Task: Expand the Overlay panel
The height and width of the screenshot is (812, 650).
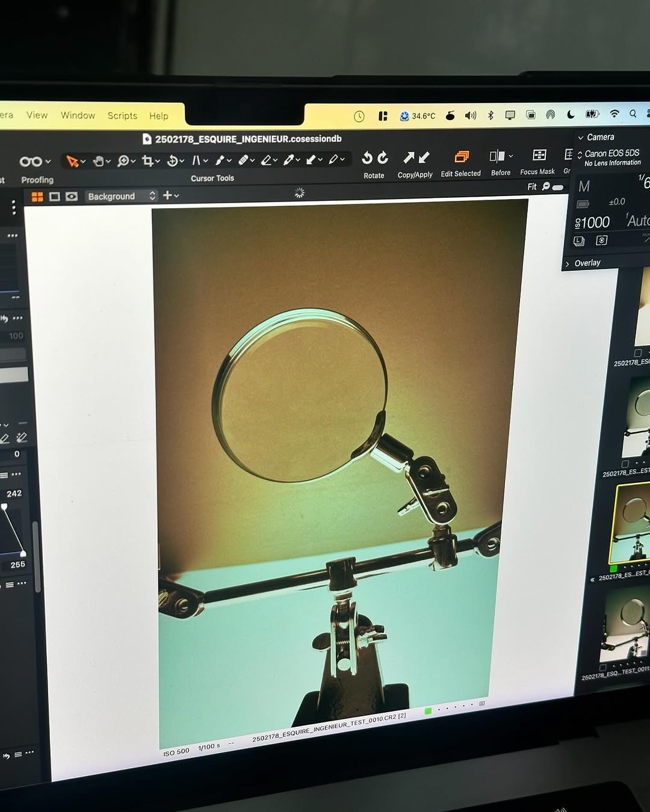Action: pos(568,263)
